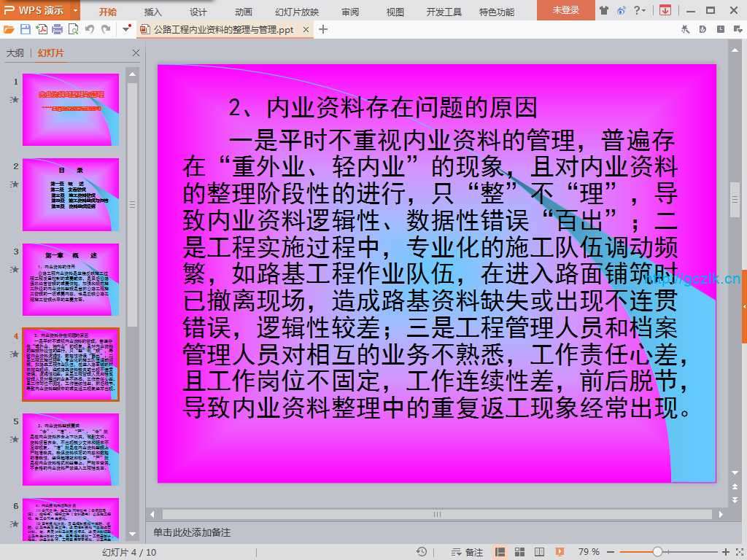The image size is (747, 560).
Task: Click the Print icon in quick toolbar
Action: [57, 29]
